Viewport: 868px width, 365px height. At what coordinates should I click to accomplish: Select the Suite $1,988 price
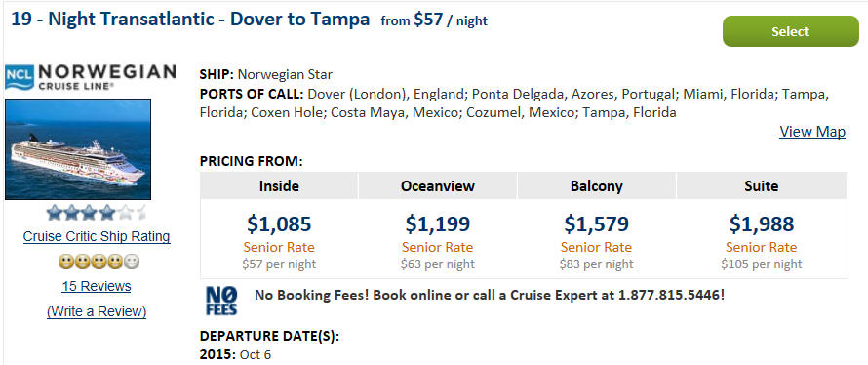tap(761, 223)
